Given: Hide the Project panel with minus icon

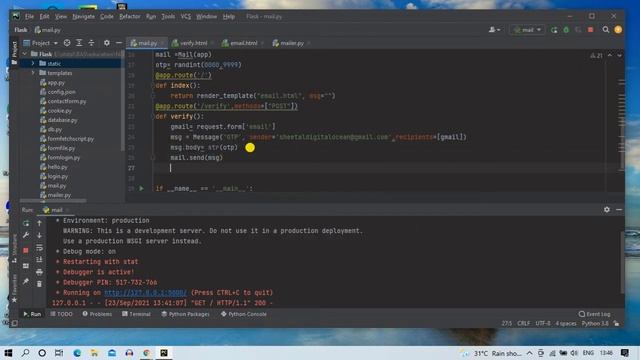Looking at the screenshot, I should [119, 43].
